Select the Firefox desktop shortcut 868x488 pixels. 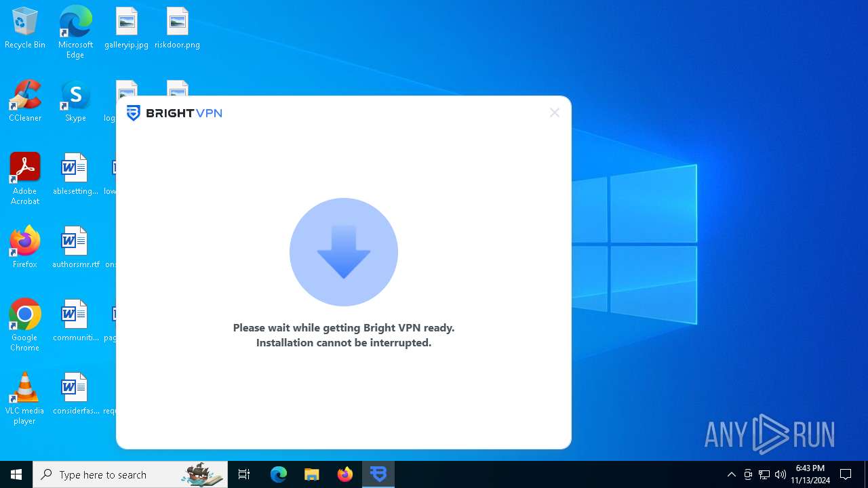click(x=25, y=248)
